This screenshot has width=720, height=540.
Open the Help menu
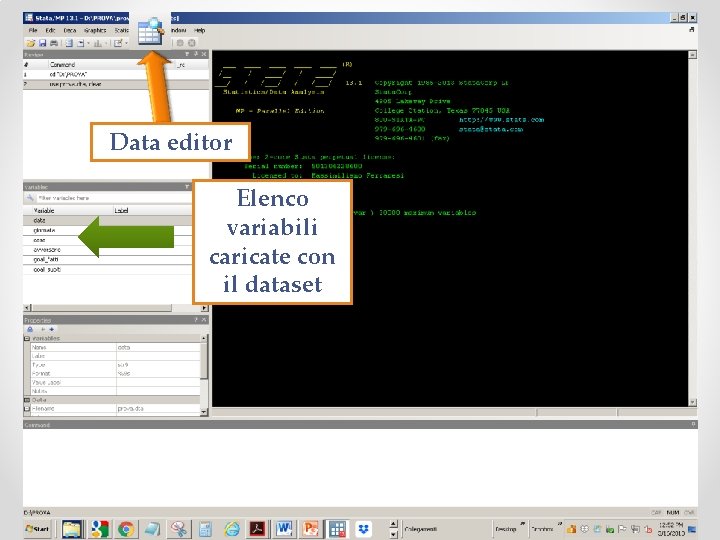coord(199,30)
